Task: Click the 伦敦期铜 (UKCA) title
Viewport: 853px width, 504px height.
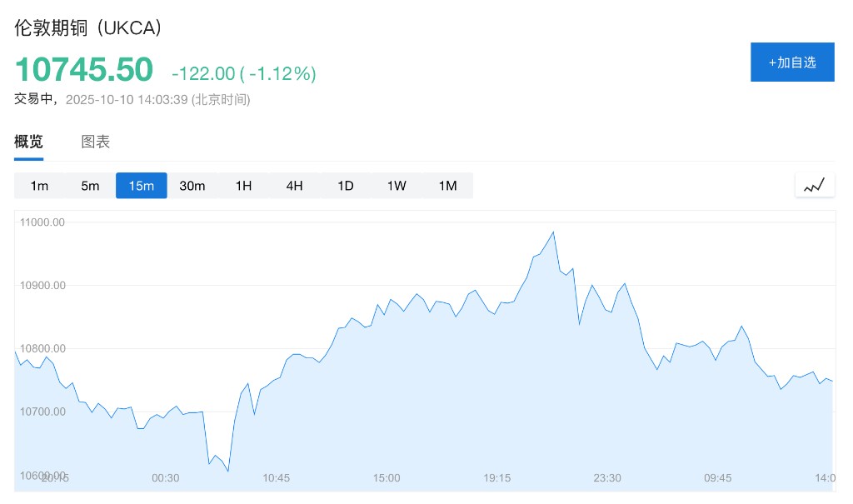Action: (x=88, y=27)
